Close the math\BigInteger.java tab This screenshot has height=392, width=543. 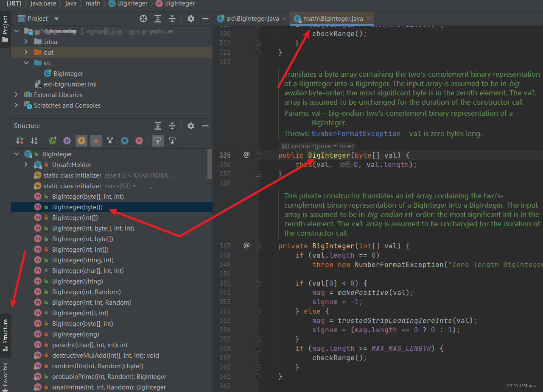[x=369, y=19]
